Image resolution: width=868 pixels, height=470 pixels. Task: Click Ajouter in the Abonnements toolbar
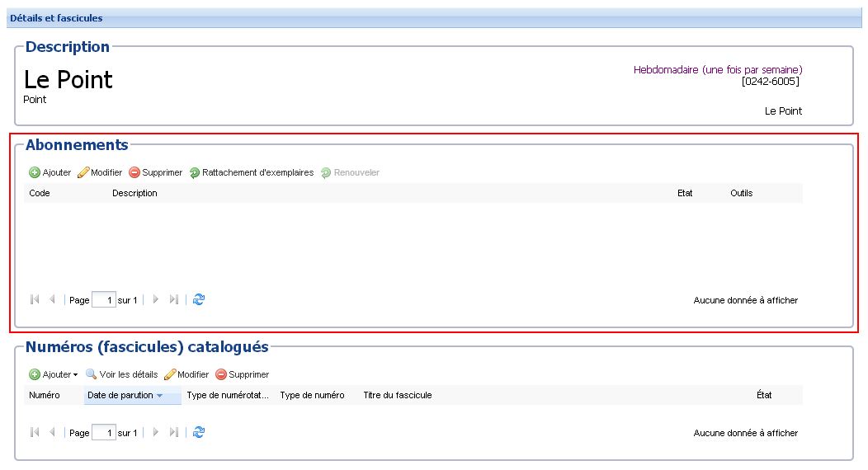50,172
